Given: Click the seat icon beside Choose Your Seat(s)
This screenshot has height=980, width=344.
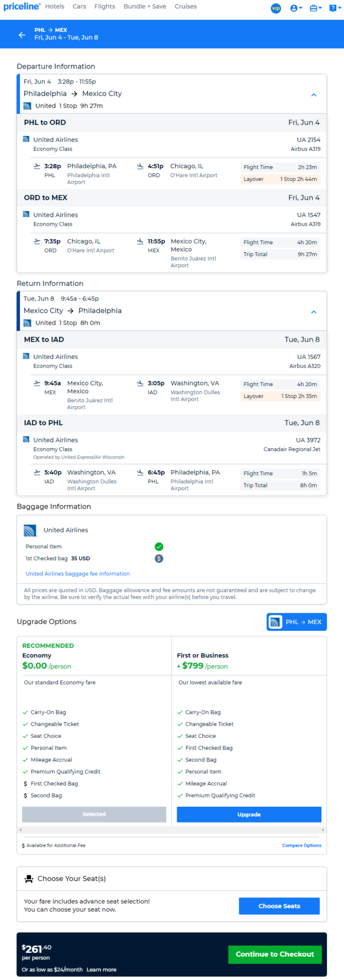Looking at the screenshot, I should click(29, 878).
